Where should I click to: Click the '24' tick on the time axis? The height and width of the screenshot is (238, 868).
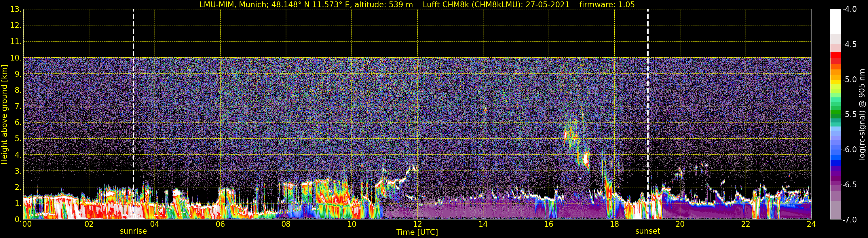tap(811, 224)
